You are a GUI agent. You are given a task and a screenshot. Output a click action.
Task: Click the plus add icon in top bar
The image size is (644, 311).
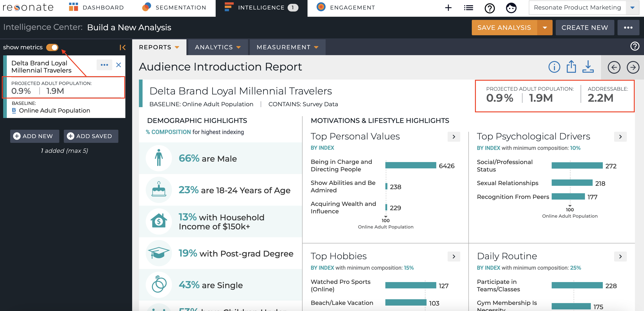[448, 8]
